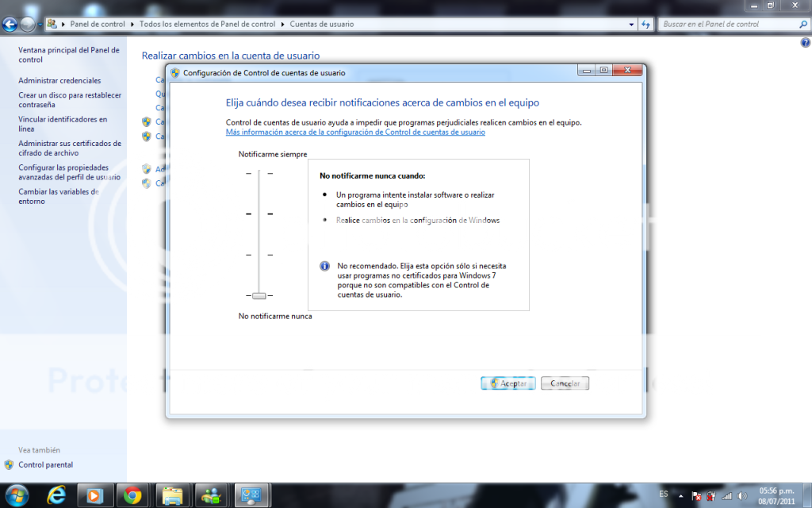Screen dimensions: 812x508
Task: Click the shield icon in UAC dialog title bar
Action: (x=175, y=73)
